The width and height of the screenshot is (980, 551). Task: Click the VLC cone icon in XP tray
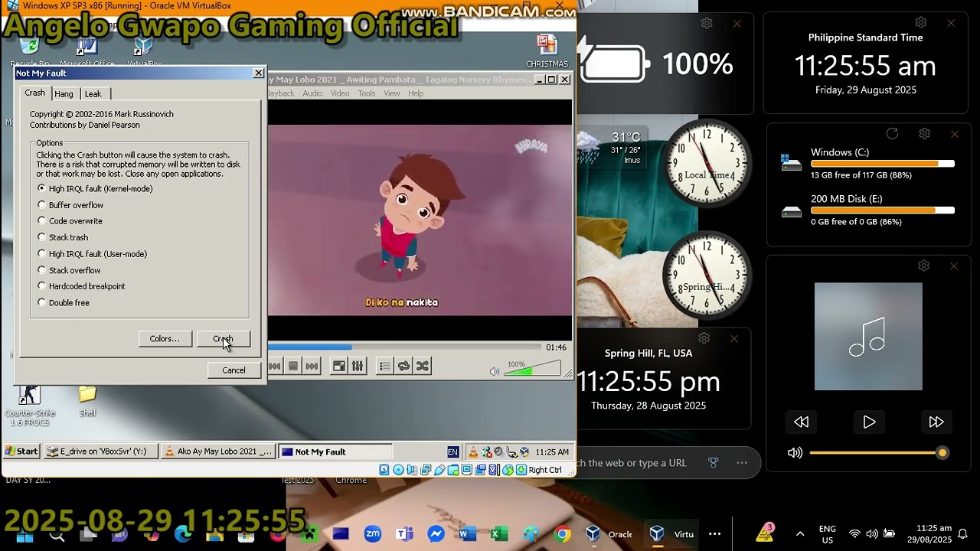click(x=473, y=452)
